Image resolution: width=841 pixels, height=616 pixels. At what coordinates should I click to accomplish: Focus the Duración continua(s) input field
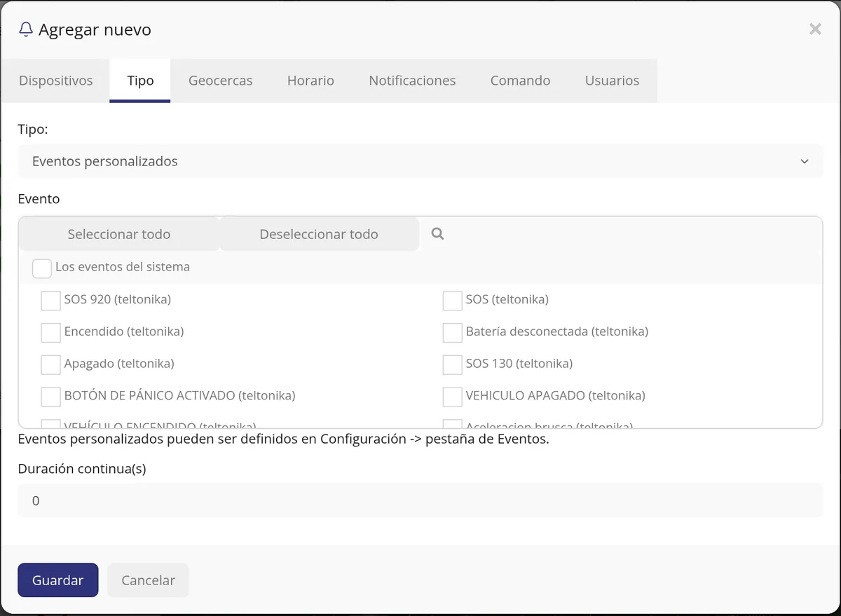coord(420,500)
